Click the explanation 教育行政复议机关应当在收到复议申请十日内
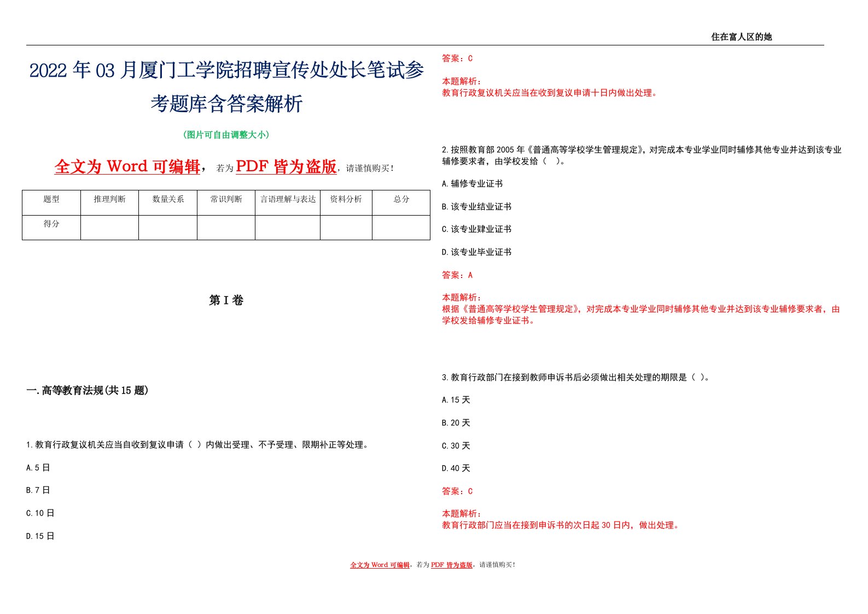Screen dimensions: 868x614 tap(550, 93)
